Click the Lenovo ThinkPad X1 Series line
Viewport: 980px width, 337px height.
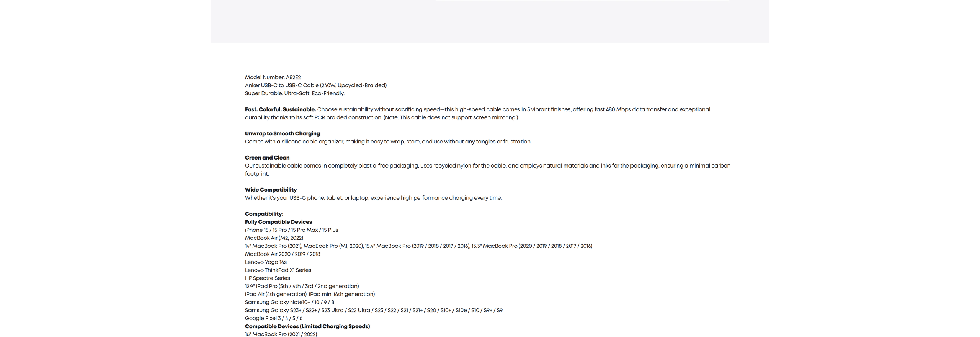coord(278,270)
